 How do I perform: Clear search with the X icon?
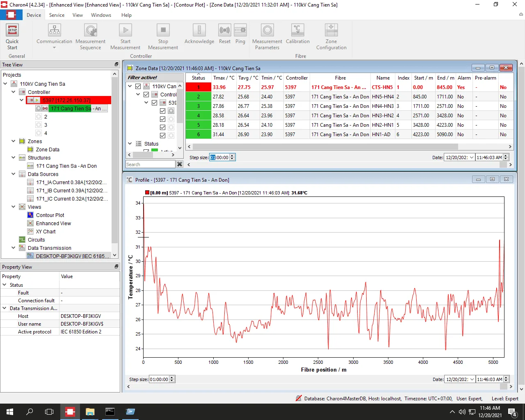(180, 164)
